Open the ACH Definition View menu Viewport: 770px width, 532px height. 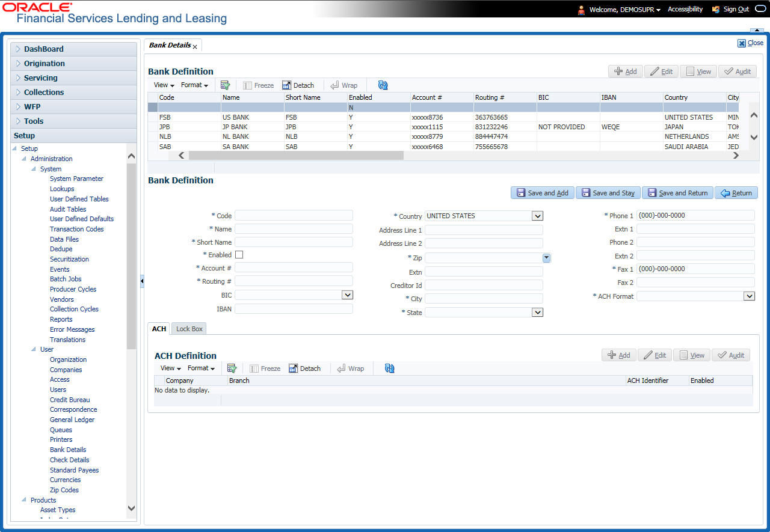(x=171, y=368)
